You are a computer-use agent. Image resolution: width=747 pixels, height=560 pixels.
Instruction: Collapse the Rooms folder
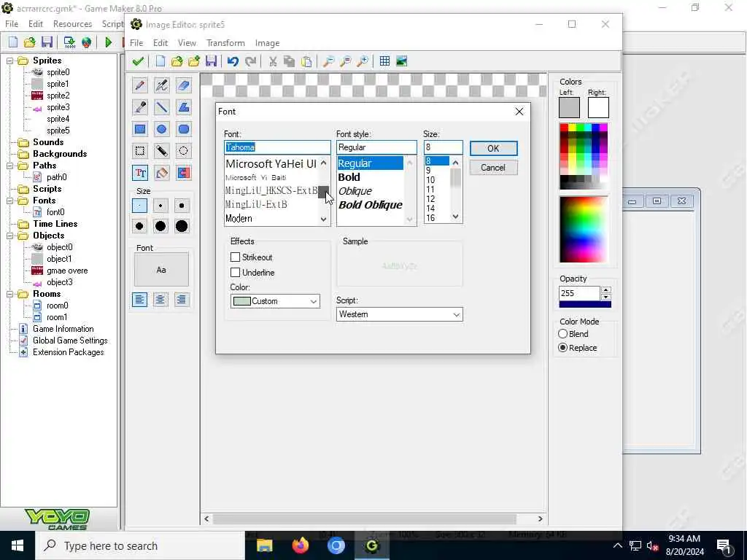[9, 295]
